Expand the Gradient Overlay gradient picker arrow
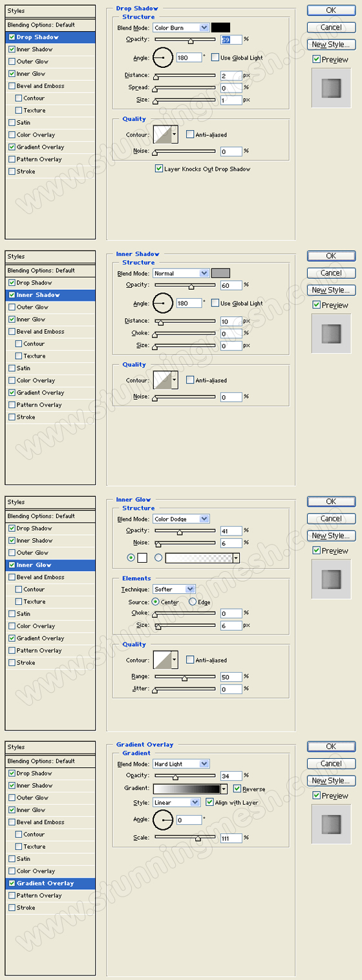Viewport: 362px width, 980px height. click(x=224, y=789)
